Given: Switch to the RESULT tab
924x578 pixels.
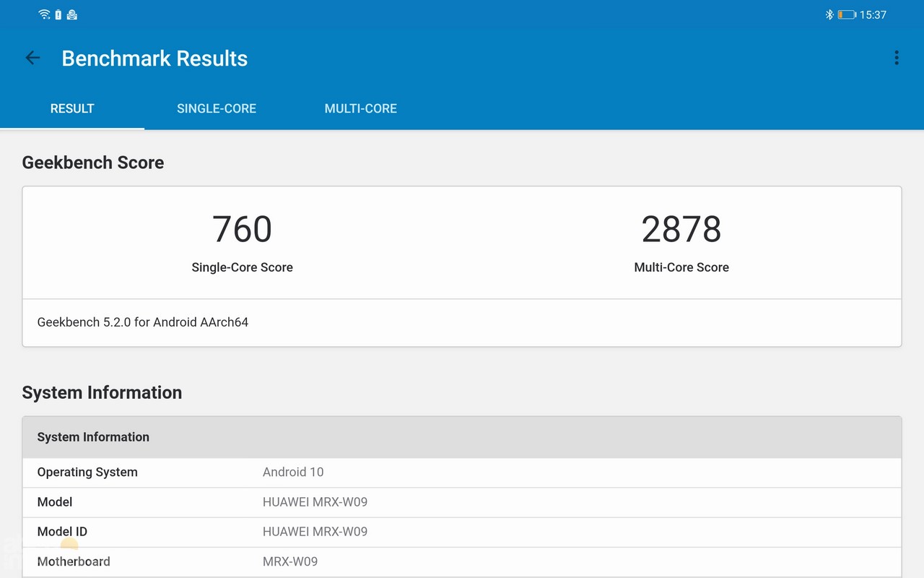Looking at the screenshot, I should (x=72, y=108).
